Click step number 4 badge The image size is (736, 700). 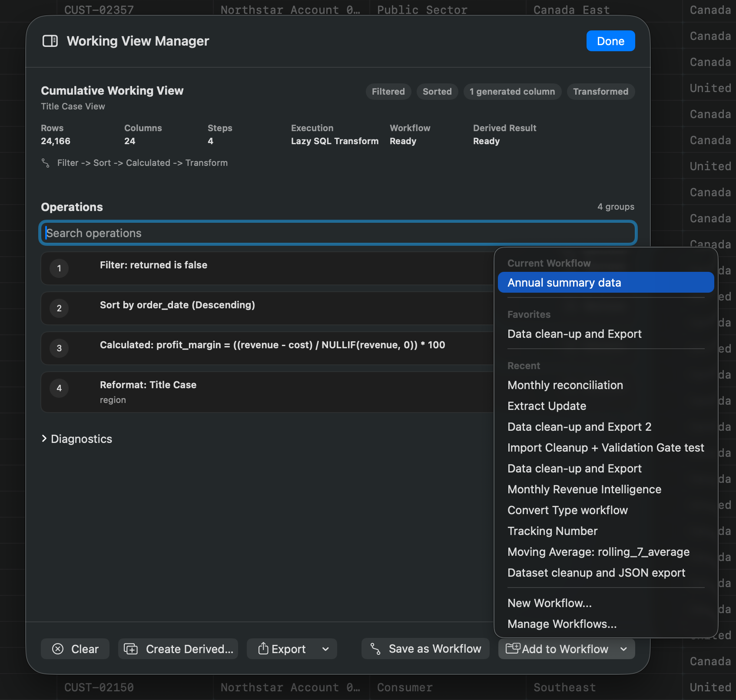[x=59, y=388]
